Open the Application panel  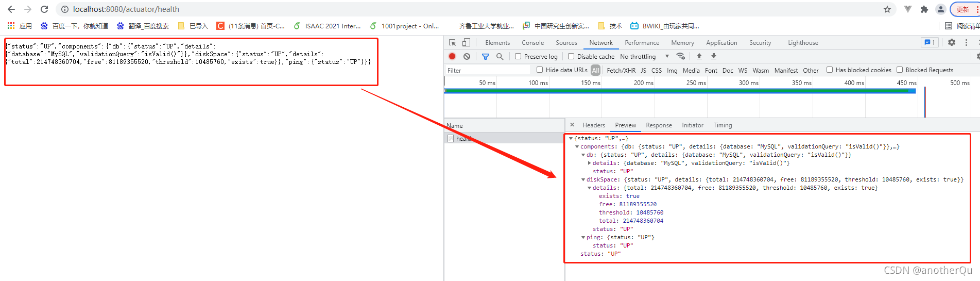tap(721, 43)
